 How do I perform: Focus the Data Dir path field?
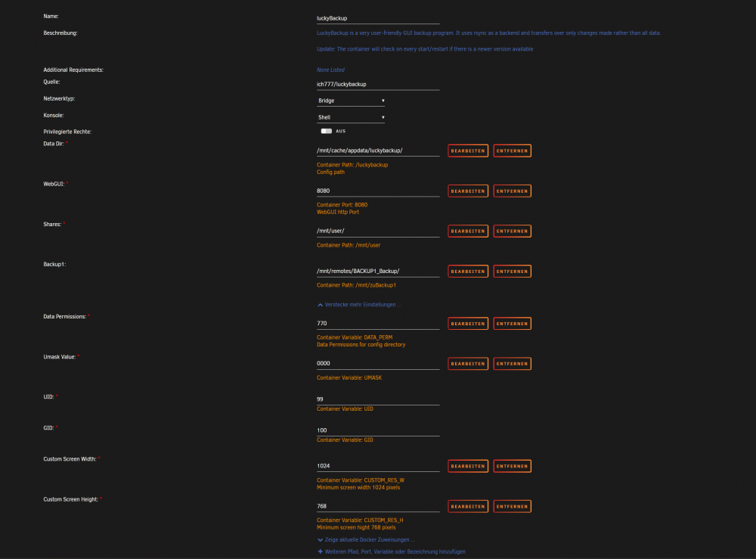[x=378, y=151]
